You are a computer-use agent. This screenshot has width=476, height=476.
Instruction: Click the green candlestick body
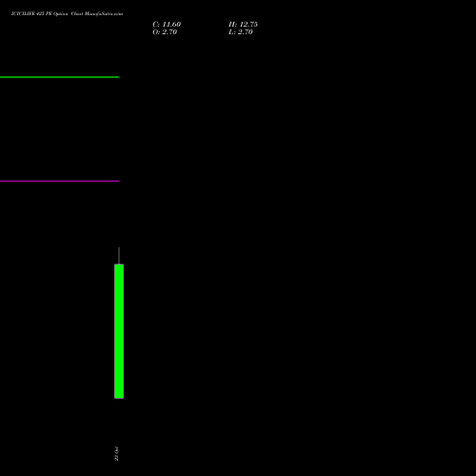pos(119,331)
